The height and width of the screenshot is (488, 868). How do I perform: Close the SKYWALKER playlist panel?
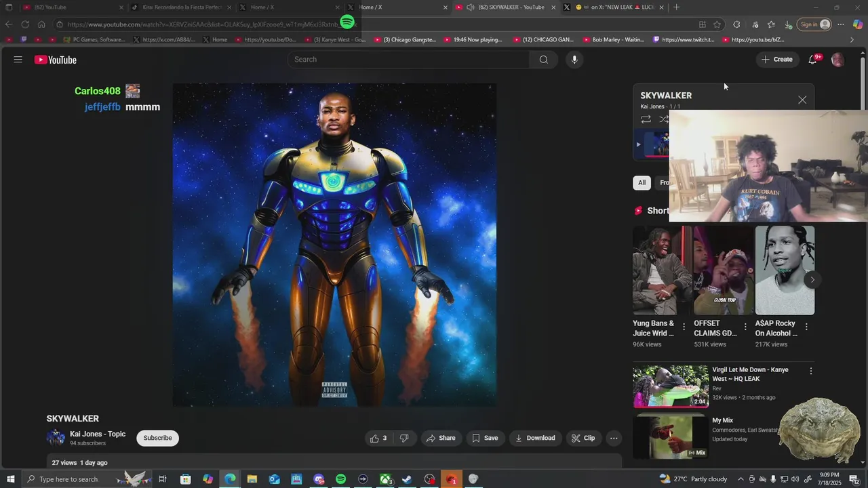[x=802, y=100]
